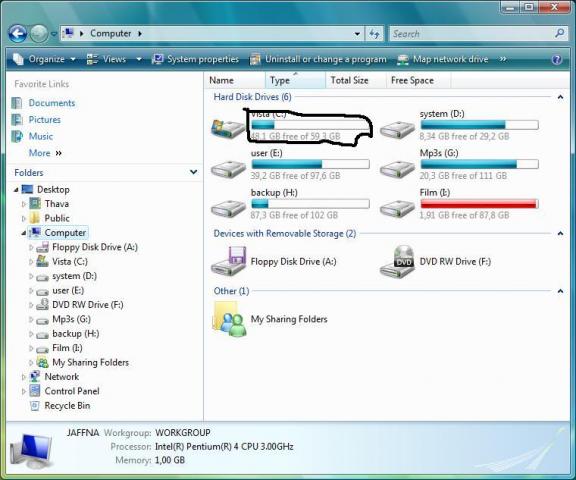Open the Organize menu
Screen dimensions: 576x480
44,59
